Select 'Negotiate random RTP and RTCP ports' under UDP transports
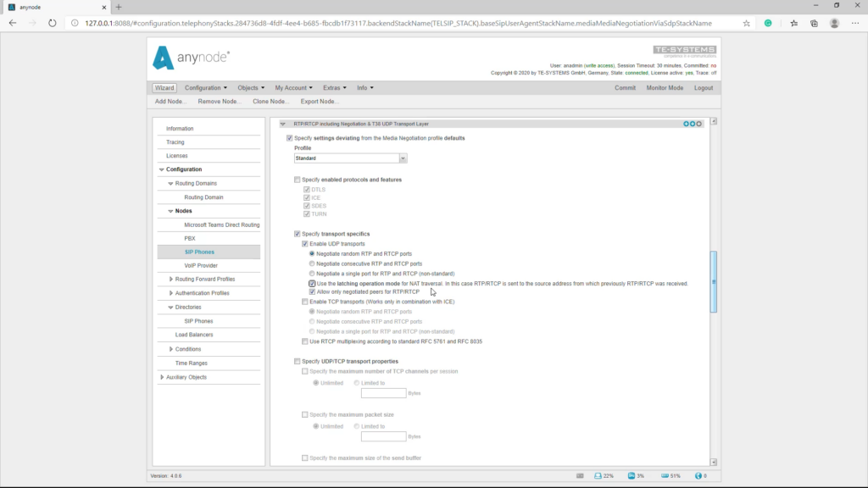Screen dimensions: 868x488 point(312,254)
